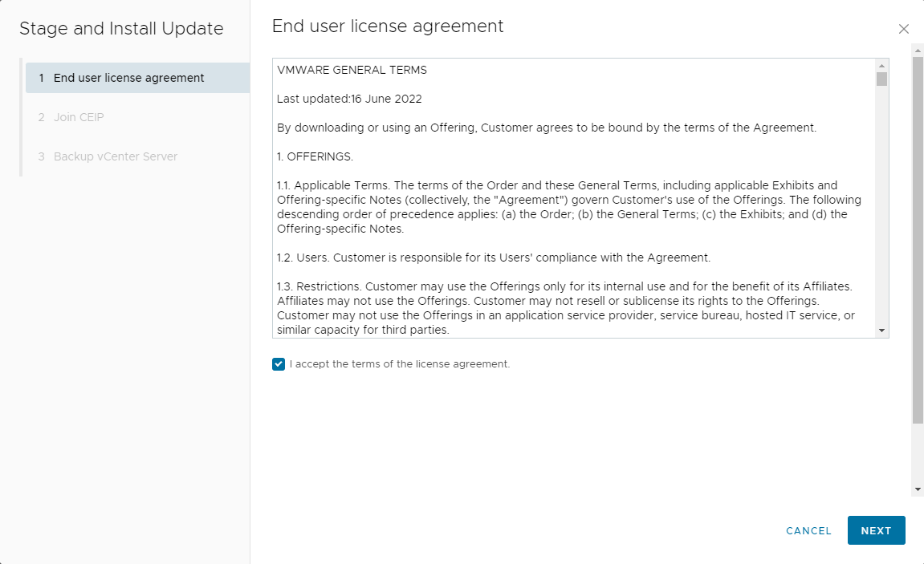Uncheck the accept license terms checkbox
Viewport: 924px width, 564px height.
point(279,364)
